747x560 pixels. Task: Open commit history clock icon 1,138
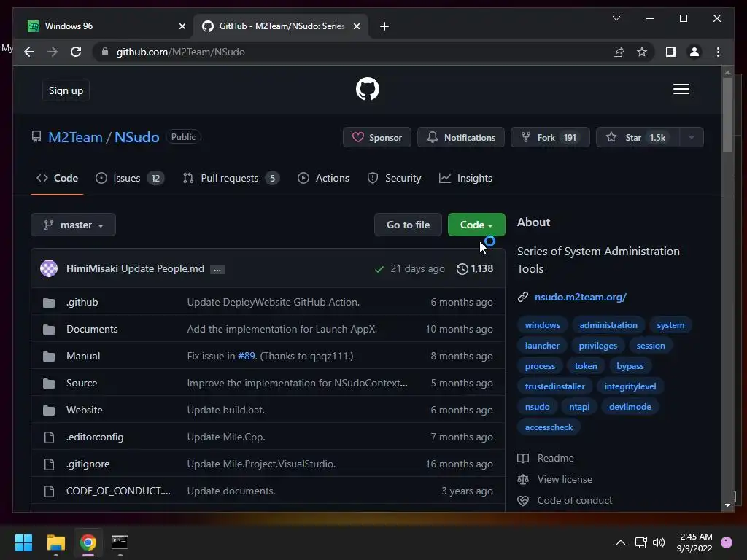click(x=474, y=268)
